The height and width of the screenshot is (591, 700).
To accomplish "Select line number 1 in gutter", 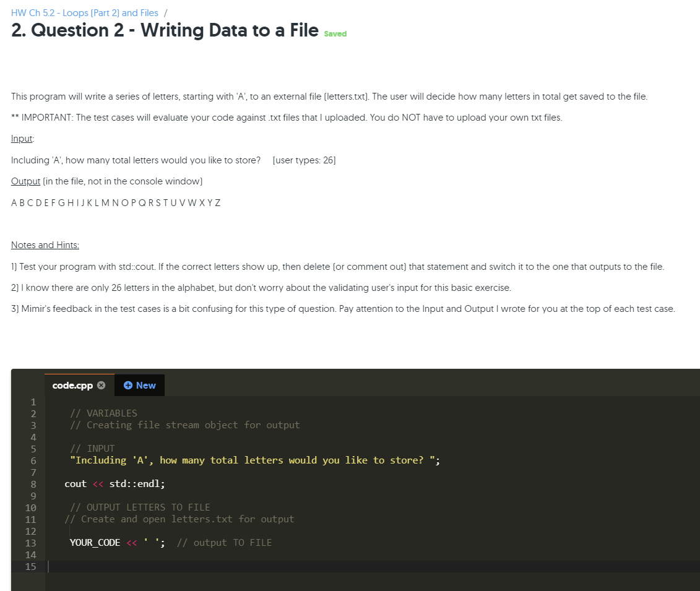I will point(33,402).
